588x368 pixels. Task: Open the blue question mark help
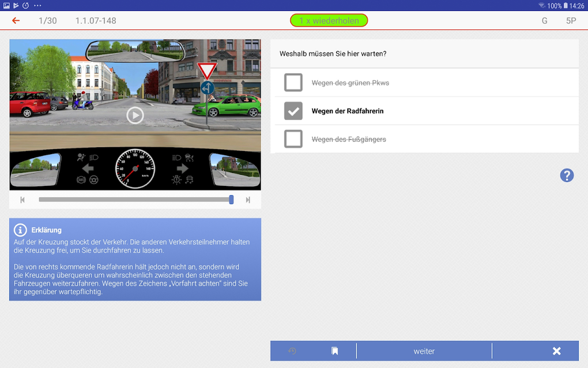(567, 175)
